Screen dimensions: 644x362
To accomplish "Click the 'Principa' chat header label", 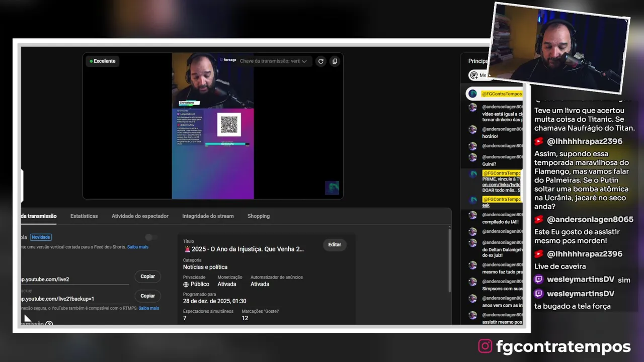I will (478, 61).
